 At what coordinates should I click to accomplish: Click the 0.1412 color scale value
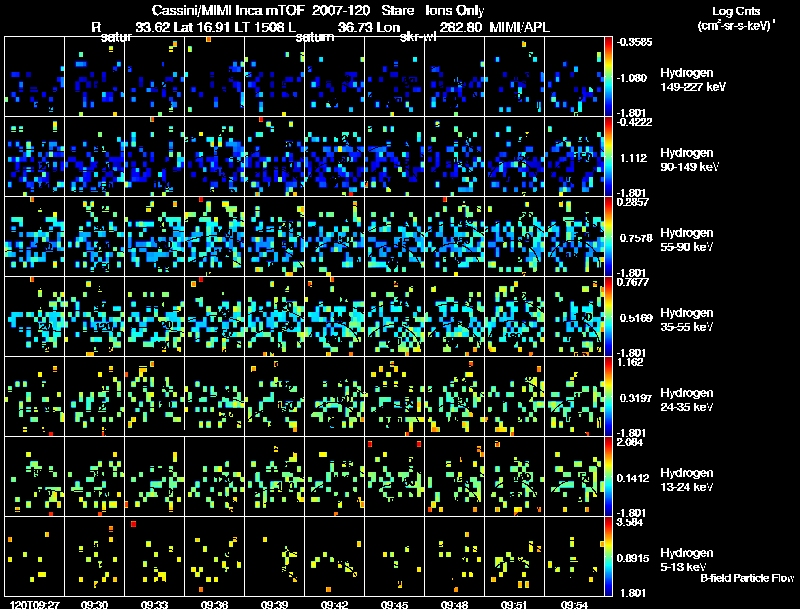coord(633,478)
